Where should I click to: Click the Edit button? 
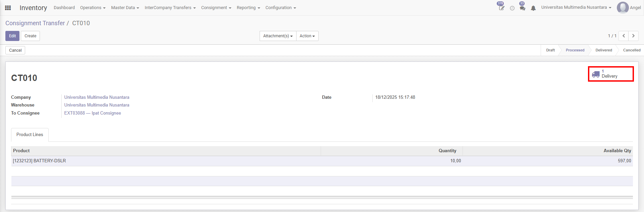point(12,36)
